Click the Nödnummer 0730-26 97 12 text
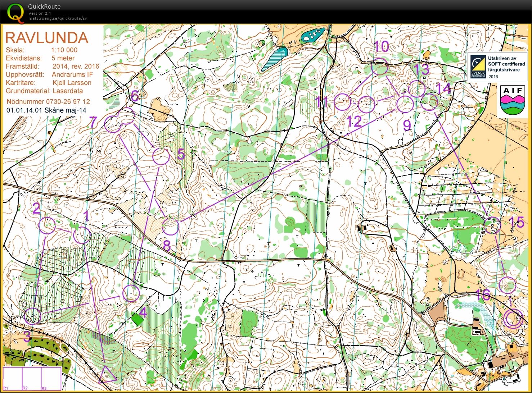 pos(48,102)
